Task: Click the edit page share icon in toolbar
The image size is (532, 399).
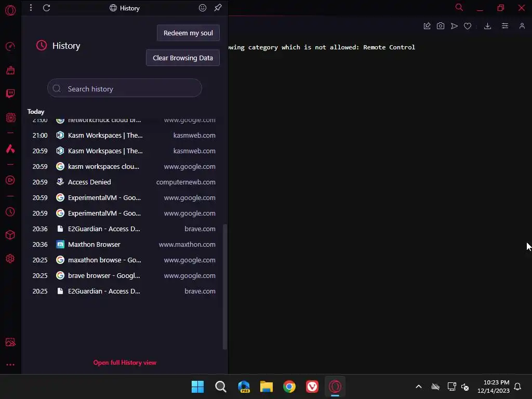Action: [427, 26]
